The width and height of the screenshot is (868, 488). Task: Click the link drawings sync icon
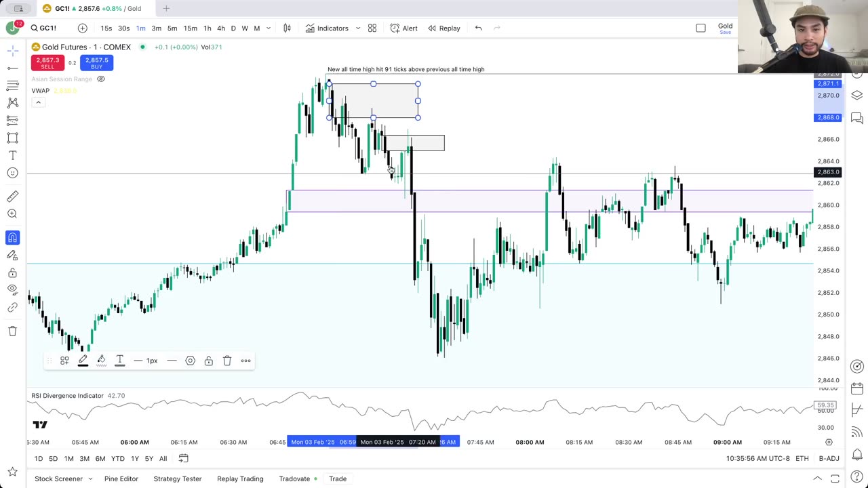12,308
